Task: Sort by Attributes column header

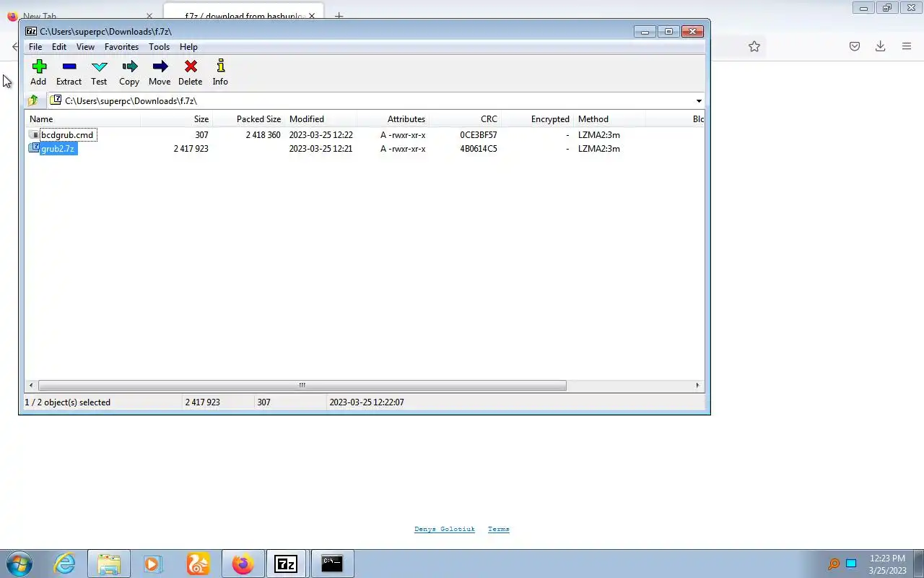Action: point(393,119)
